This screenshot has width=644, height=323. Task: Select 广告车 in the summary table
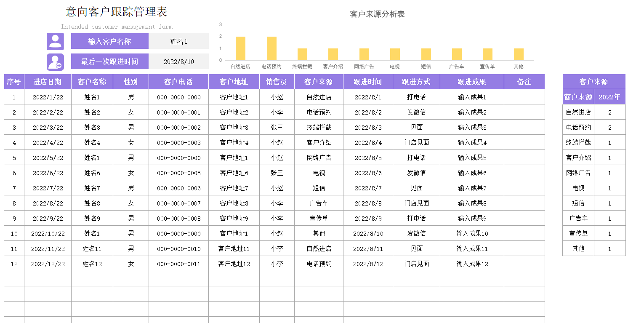tap(578, 218)
